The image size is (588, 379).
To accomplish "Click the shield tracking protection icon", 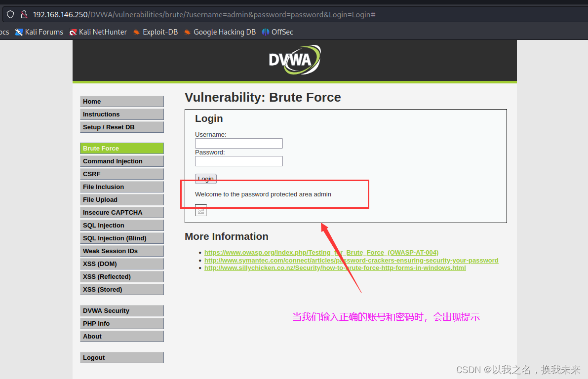I will pos(10,15).
